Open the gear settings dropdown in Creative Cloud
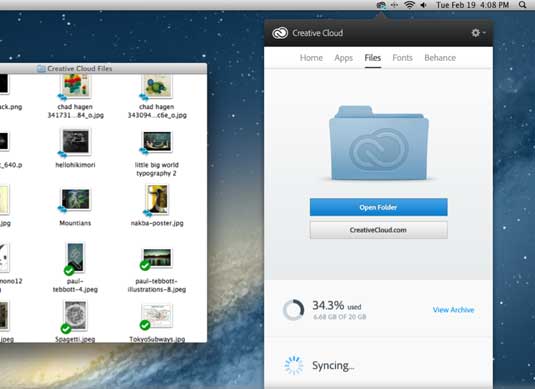Screen dimensions: 535x389 (x=478, y=33)
